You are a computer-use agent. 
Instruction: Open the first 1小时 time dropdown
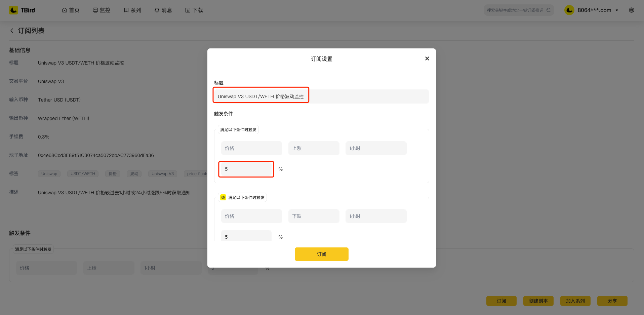376,148
